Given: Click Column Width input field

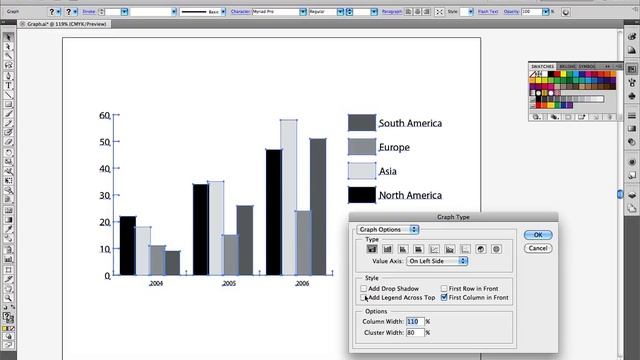Looking at the screenshot, I should [415, 322].
